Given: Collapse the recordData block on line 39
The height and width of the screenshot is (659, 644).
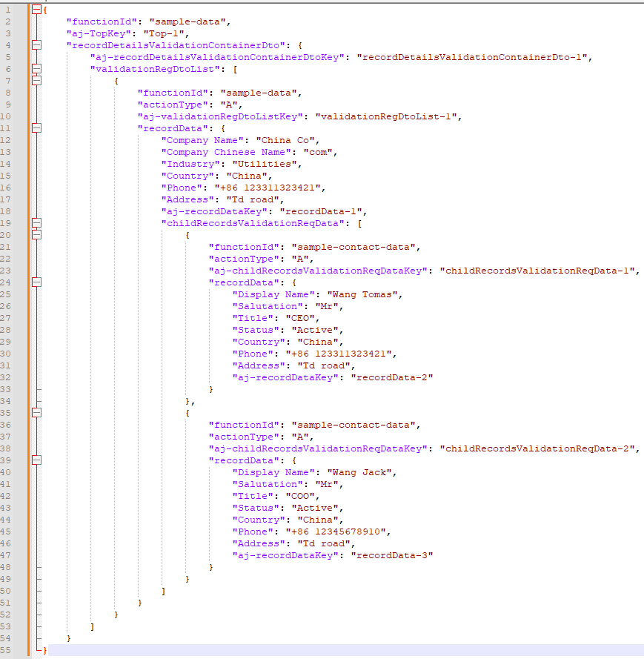Looking at the screenshot, I should click(x=36, y=460).
